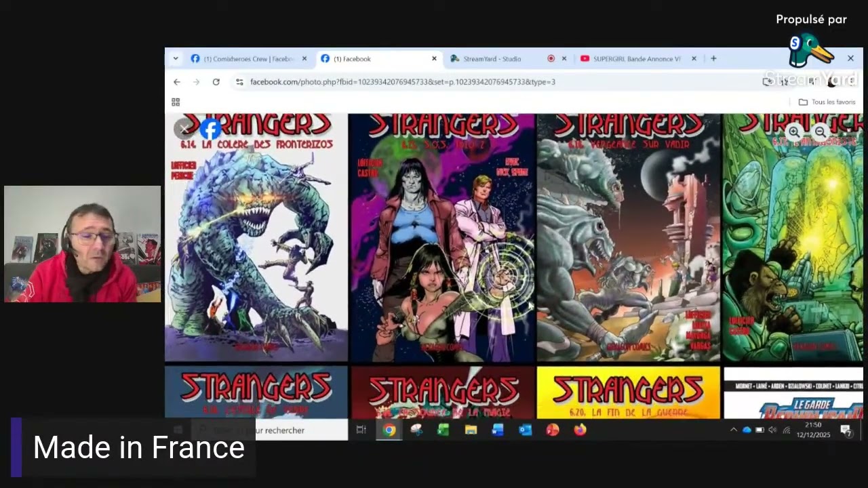Reload the Facebook photo page

click(216, 82)
